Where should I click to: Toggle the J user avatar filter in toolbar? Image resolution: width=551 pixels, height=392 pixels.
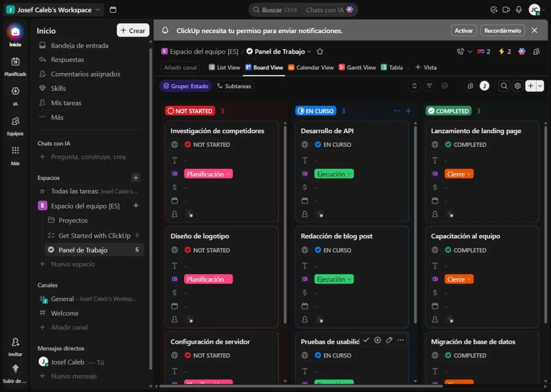pos(484,86)
